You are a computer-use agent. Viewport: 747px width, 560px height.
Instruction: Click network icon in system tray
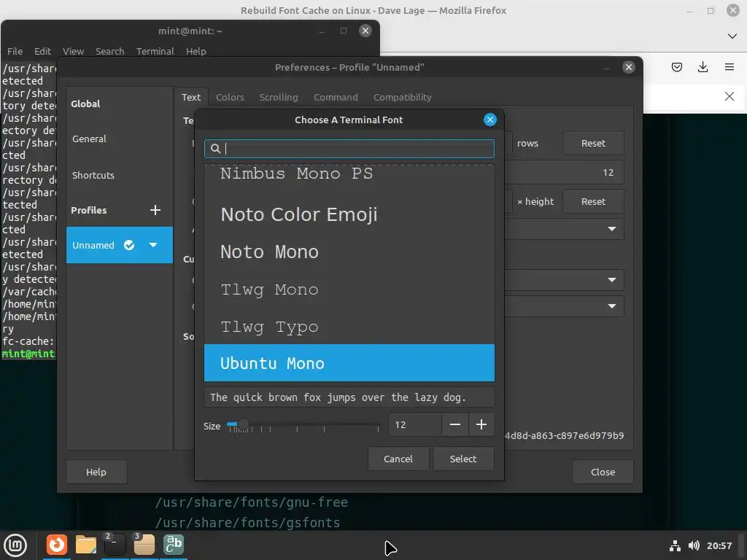tap(675, 545)
